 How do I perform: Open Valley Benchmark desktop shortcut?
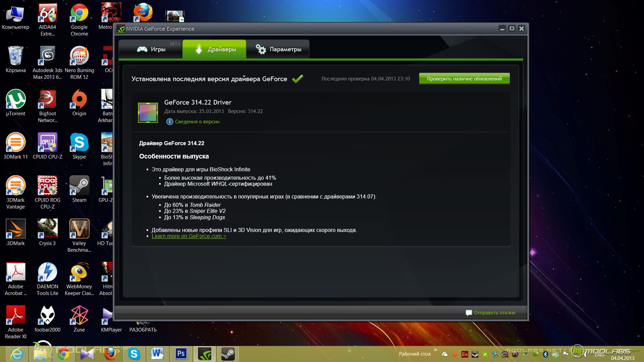click(79, 236)
